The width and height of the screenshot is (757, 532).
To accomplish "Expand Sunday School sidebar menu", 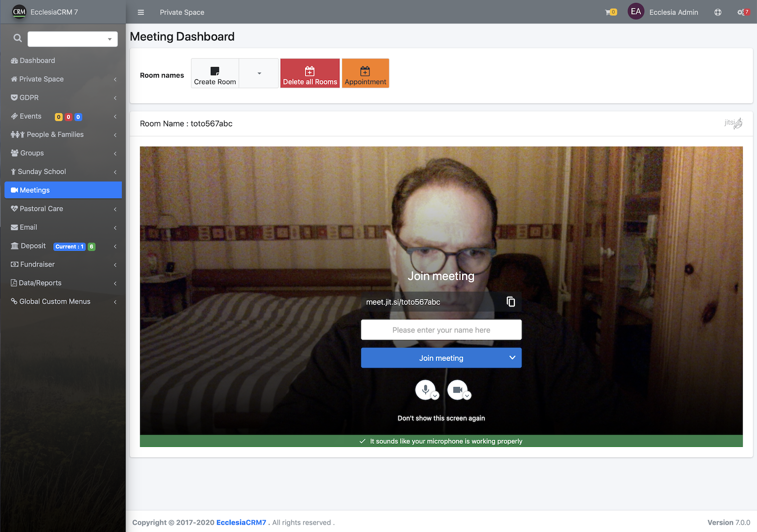I will pos(63,171).
